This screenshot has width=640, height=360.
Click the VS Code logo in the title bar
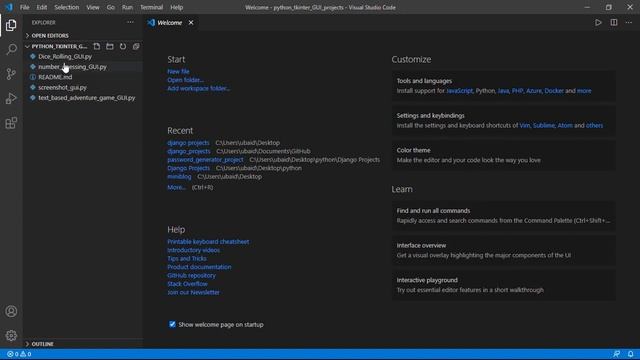9,7
